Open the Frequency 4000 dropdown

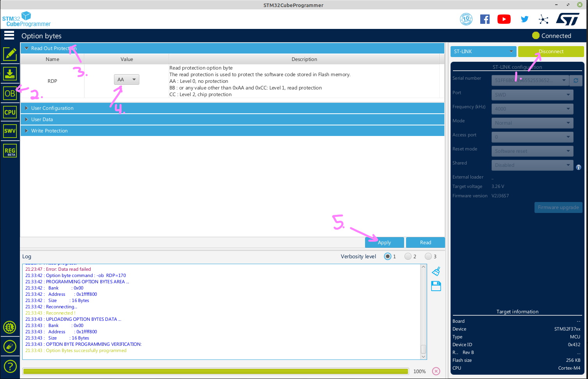(532, 109)
